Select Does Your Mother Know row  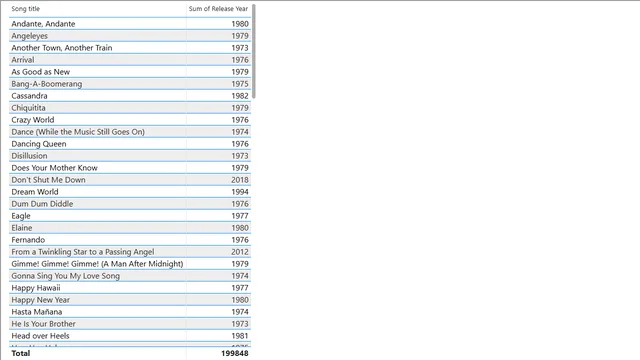coord(130,168)
